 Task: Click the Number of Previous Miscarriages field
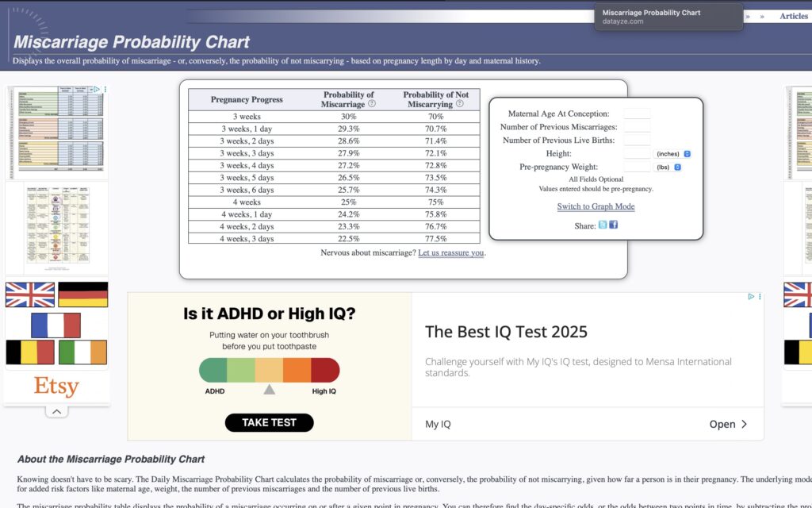tap(636, 127)
